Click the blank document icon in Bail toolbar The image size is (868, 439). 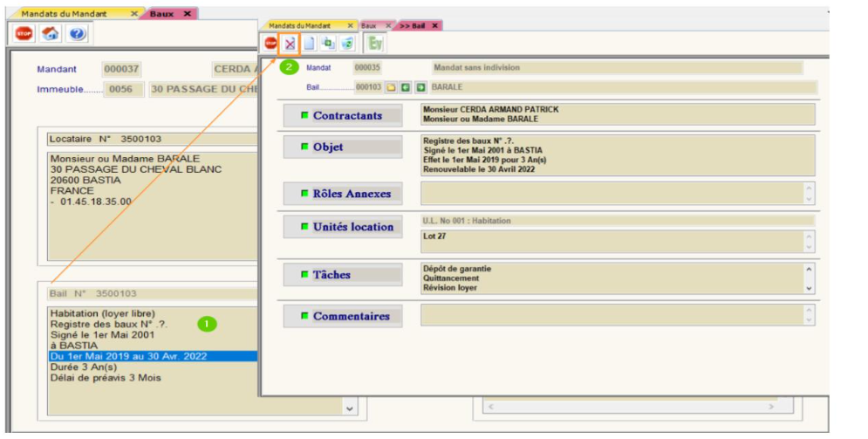(x=309, y=43)
